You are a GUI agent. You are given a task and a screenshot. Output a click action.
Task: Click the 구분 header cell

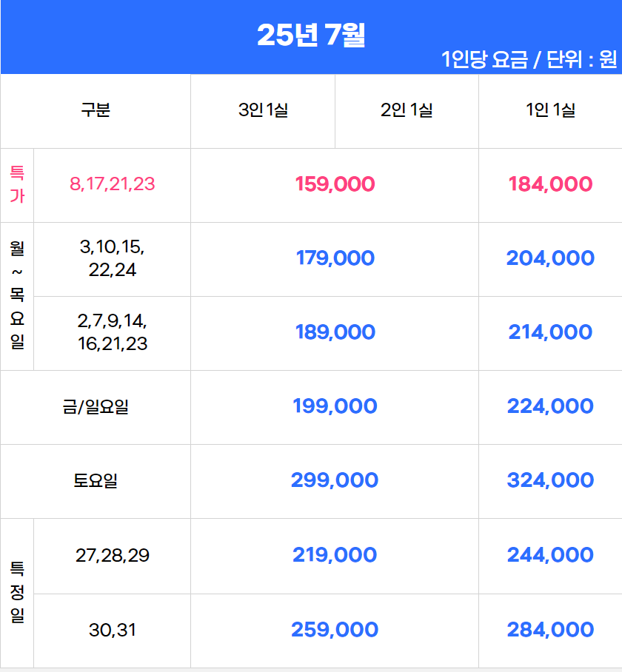pyautogui.click(x=96, y=110)
